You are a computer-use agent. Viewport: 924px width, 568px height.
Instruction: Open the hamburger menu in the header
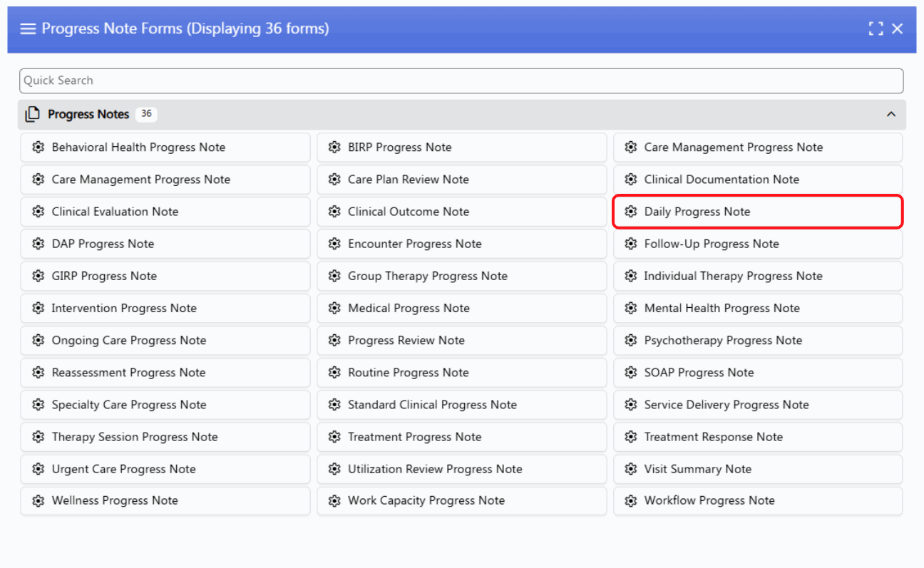(x=28, y=29)
